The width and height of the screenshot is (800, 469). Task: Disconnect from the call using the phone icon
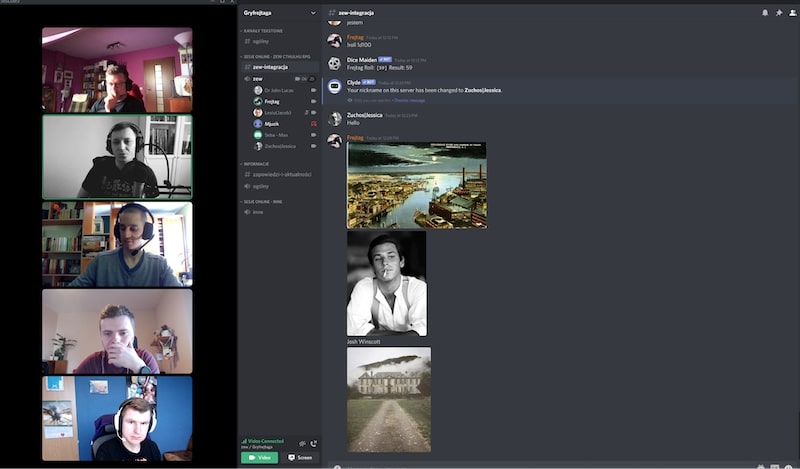click(313, 444)
